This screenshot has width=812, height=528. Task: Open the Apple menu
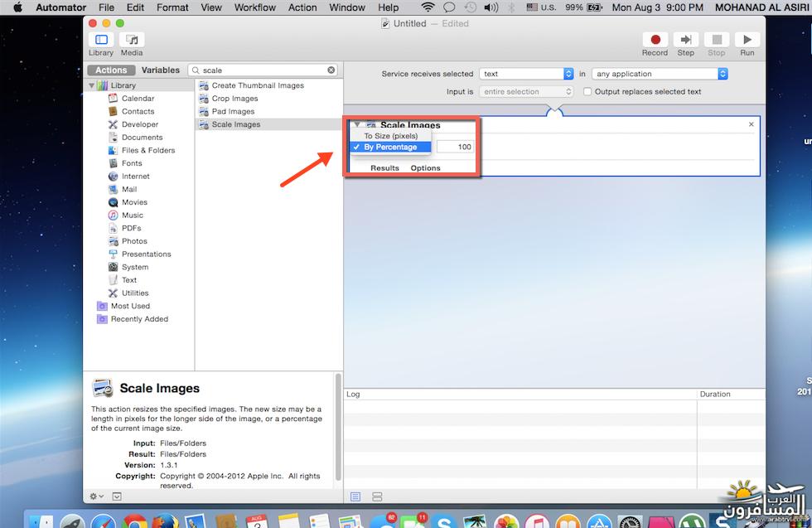[17, 7]
